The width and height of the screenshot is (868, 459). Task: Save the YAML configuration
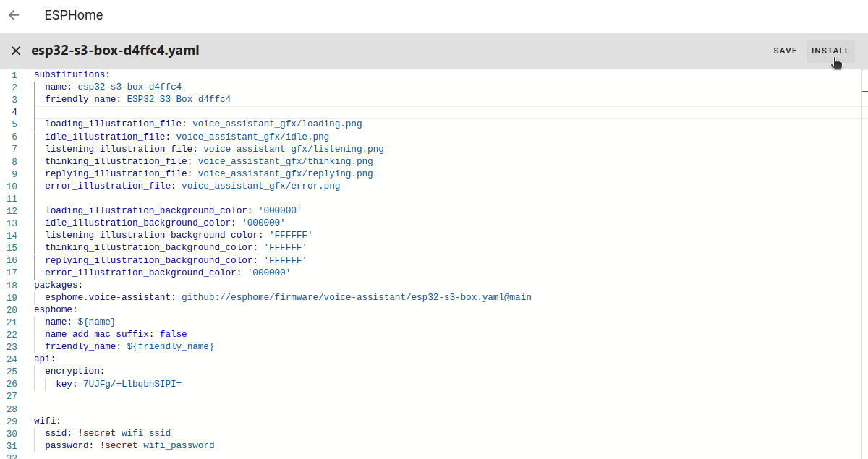(x=785, y=51)
